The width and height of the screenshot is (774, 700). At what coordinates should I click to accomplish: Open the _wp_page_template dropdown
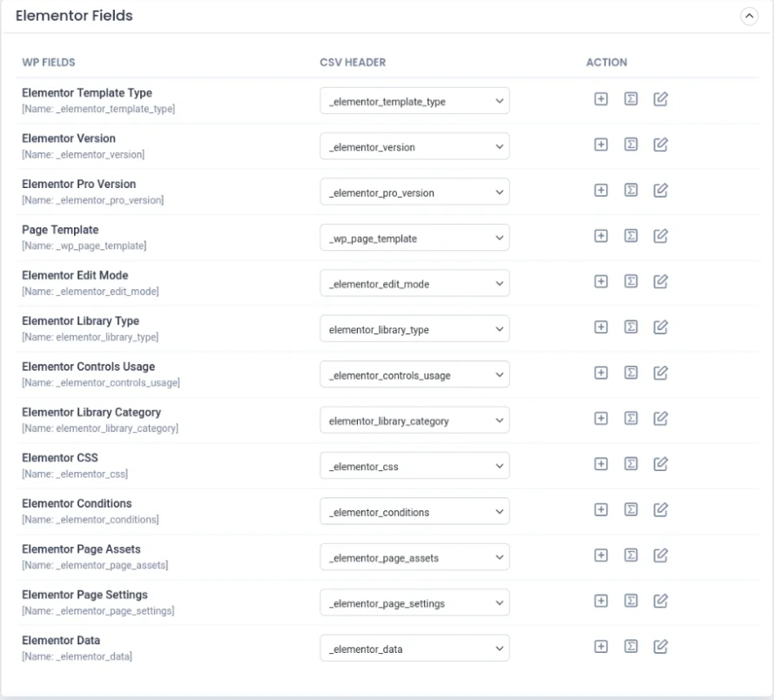[x=414, y=238]
